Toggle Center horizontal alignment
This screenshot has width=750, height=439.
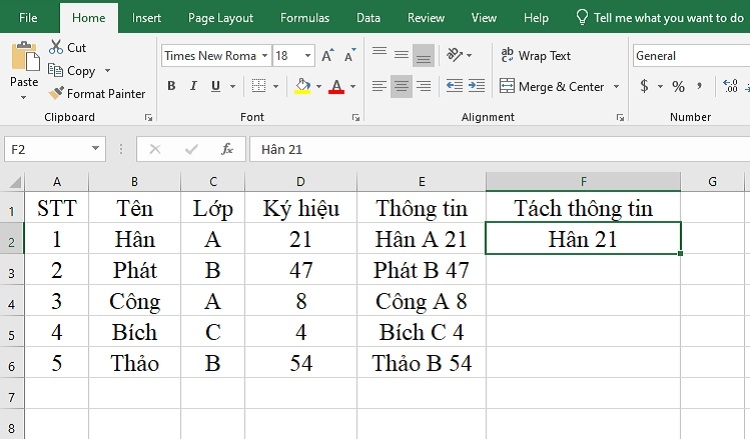point(401,86)
